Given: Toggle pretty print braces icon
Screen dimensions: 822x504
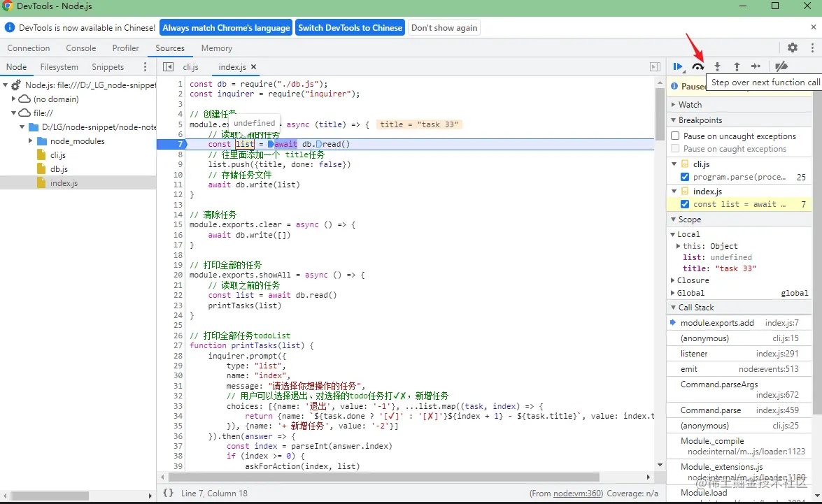Looking at the screenshot, I should (169, 493).
